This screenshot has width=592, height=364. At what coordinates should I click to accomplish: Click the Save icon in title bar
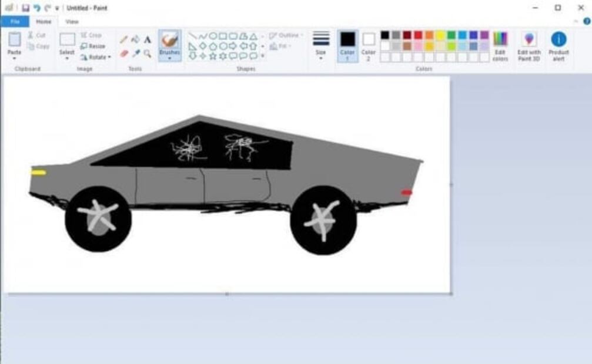pyautogui.click(x=25, y=8)
